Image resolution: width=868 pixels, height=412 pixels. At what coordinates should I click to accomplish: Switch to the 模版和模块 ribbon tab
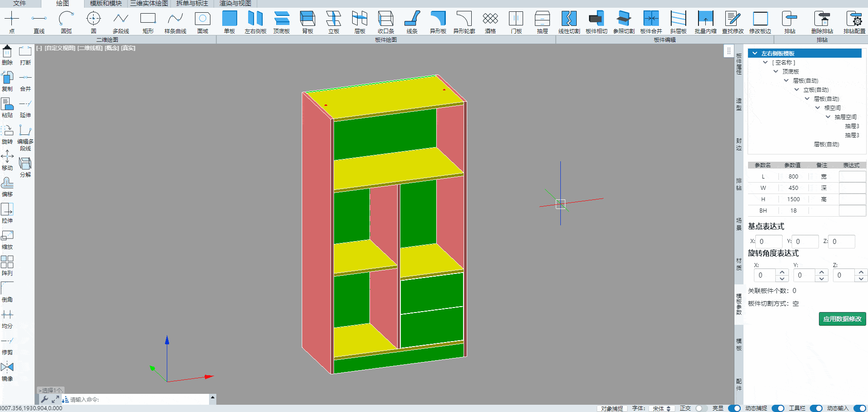pyautogui.click(x=106, y=4)
